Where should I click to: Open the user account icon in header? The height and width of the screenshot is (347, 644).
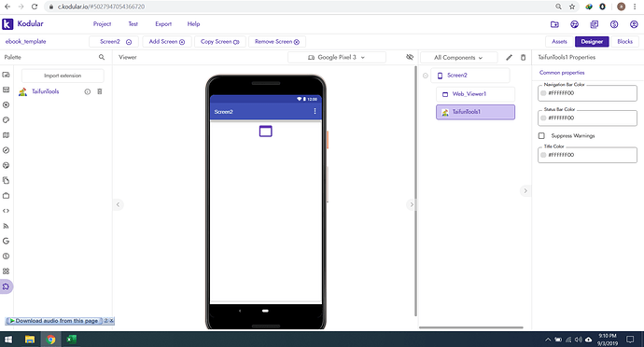point(634,24)
